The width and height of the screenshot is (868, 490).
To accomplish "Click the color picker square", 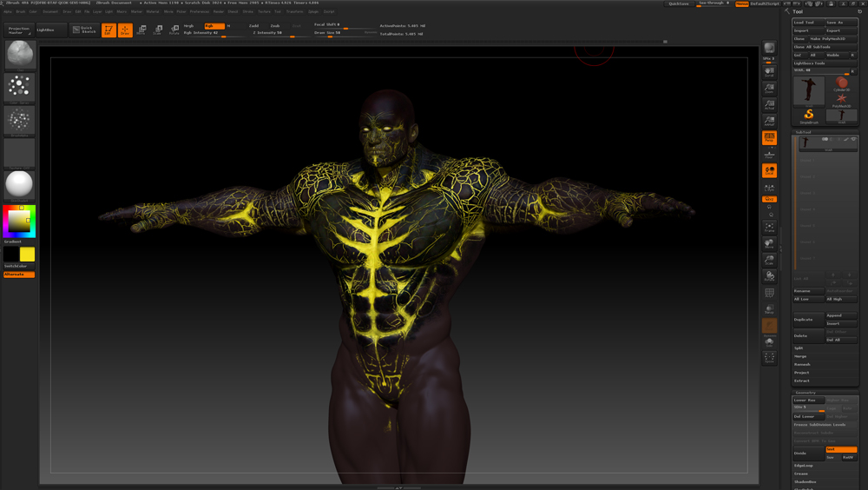I will tap(19, 221).
